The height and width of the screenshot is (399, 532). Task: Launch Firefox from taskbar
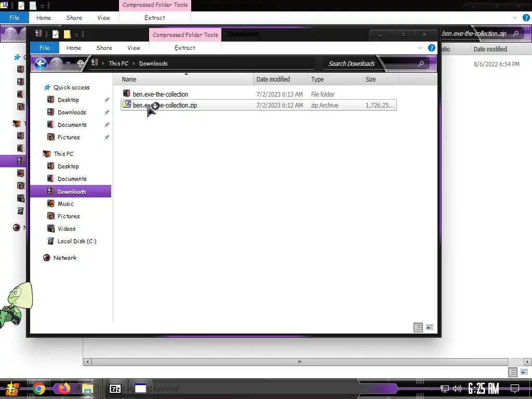(x=63, y=389)
